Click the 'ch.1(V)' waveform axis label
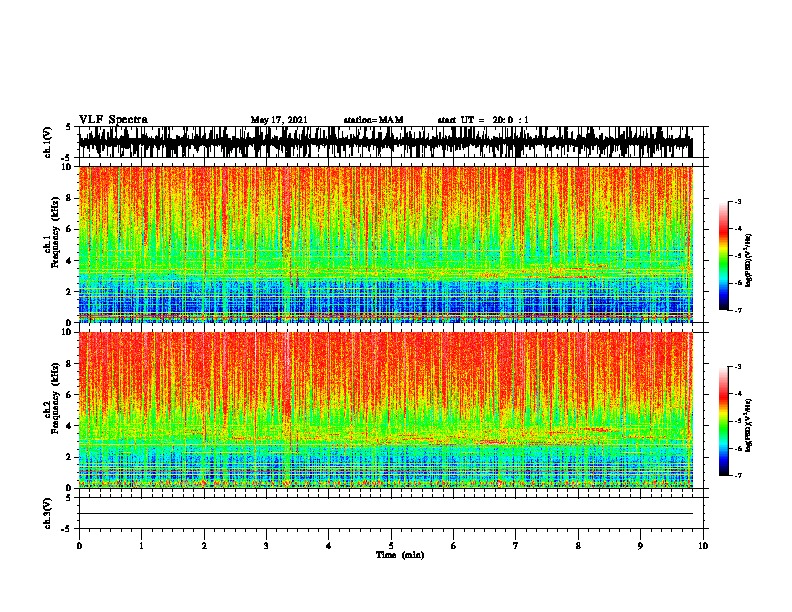Viewport: 792px width, 612px height. [48, 142]
